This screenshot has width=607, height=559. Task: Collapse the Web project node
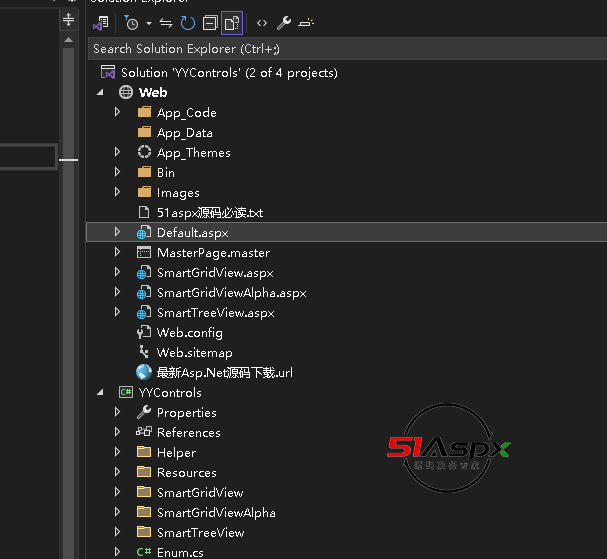[x=100, y=92]
